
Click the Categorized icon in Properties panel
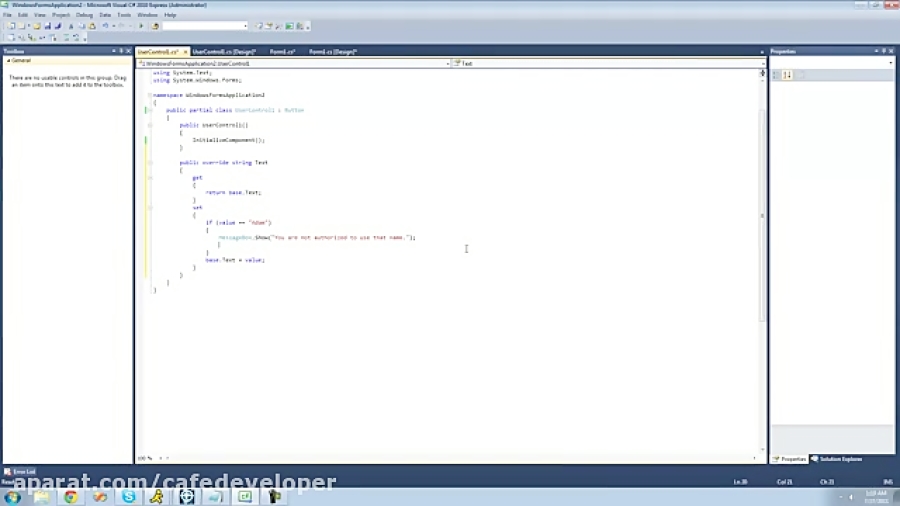[x=777, y=75]
